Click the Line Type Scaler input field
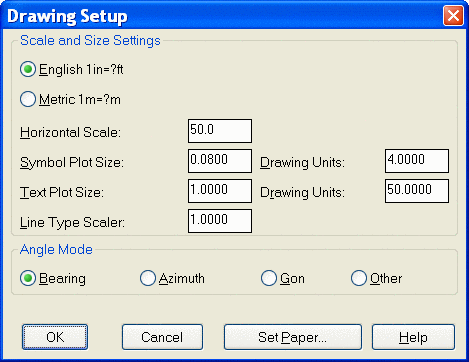The image size is (469, 362). 220,221
